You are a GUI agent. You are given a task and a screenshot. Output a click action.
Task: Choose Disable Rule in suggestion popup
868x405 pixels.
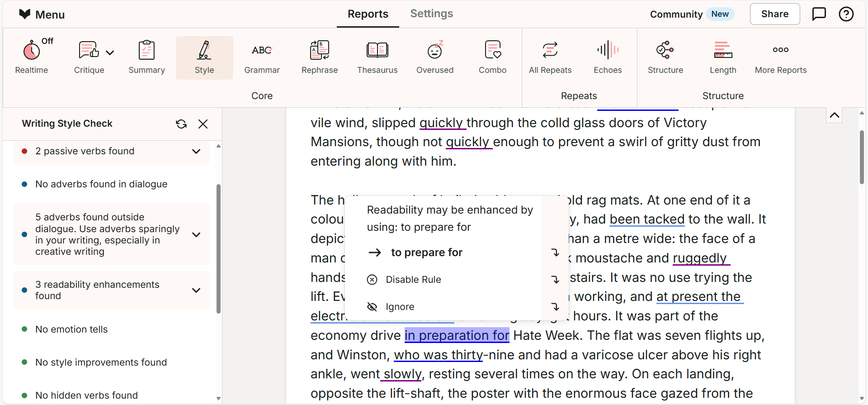pyautogui.click(x=413, y=280)
